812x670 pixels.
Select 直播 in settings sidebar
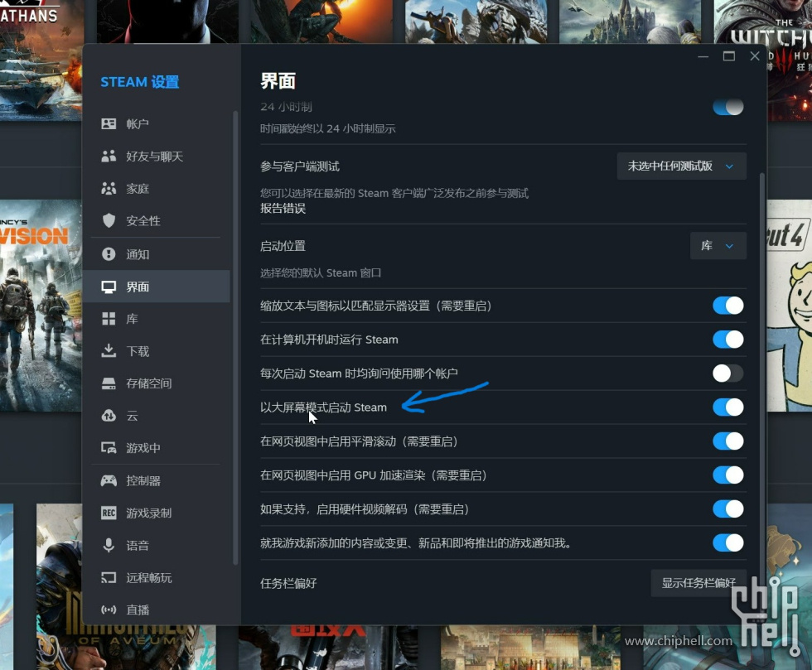(156, 610)
